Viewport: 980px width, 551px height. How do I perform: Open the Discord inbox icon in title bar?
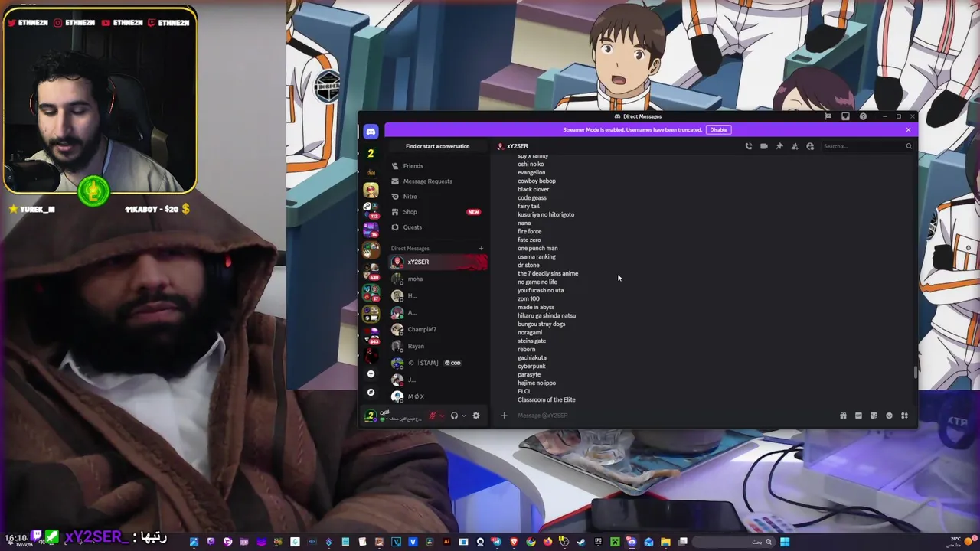click(x=845, y=116)
